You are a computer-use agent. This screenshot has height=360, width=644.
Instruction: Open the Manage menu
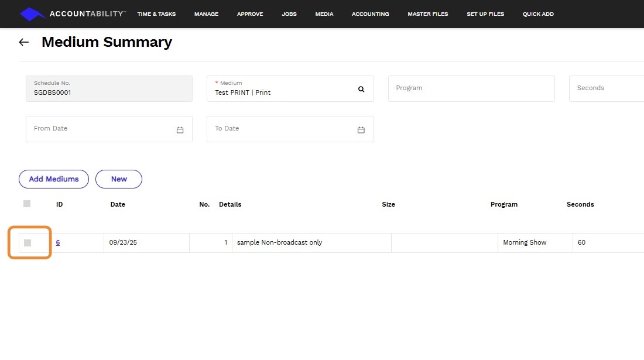pyautogui.click(x=206, y=14)
